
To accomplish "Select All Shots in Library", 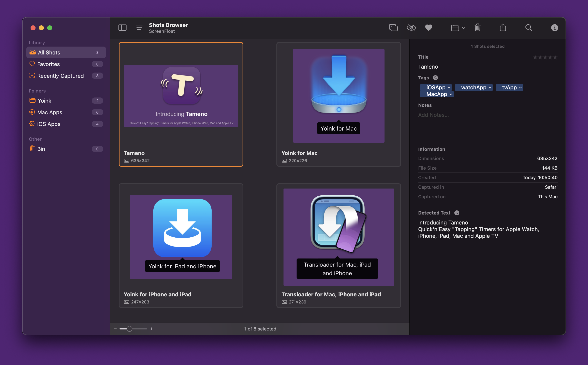I will coord(66,52).
